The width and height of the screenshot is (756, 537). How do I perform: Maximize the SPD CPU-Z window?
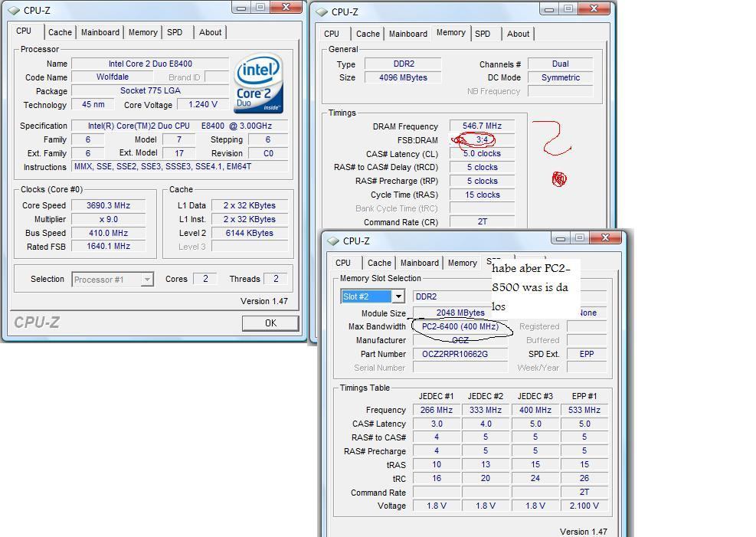click(x=580, y=237)
